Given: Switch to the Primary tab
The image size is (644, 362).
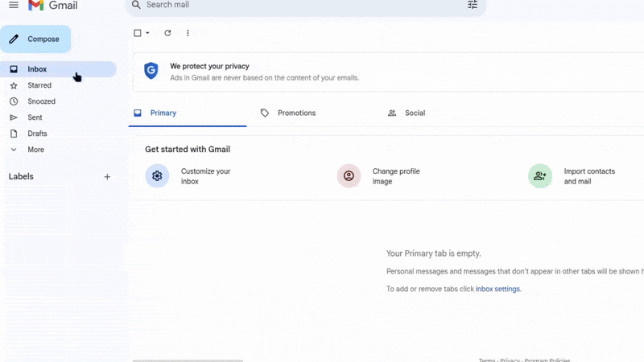Looking at the screenshot, I should [188, 113].
